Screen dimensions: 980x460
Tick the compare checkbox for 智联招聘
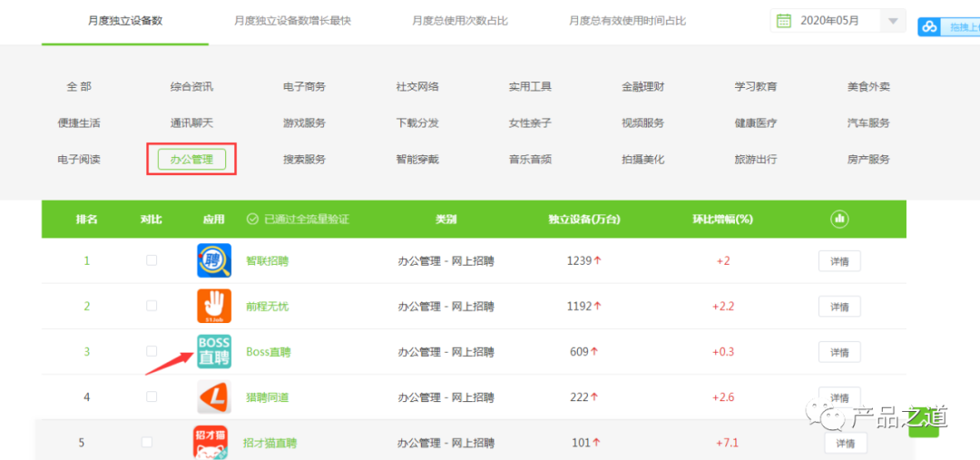pos(152,260)
